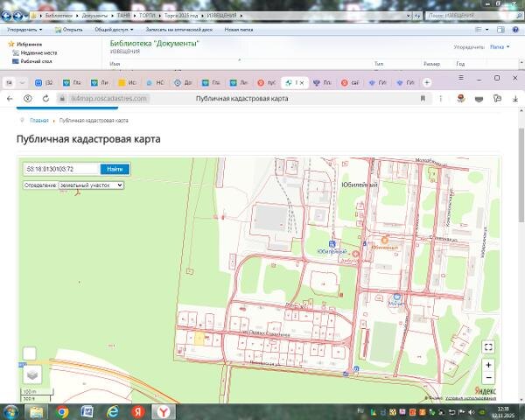Click the Юбилейный bus stop marker on map
Image resolution: width=525 pixels, height=420 pixels.
332,244
